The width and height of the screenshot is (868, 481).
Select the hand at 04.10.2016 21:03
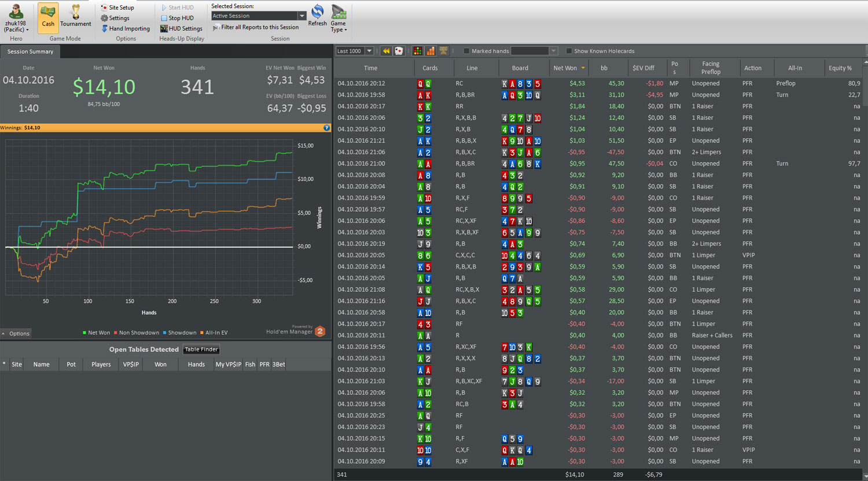[599, 381]
